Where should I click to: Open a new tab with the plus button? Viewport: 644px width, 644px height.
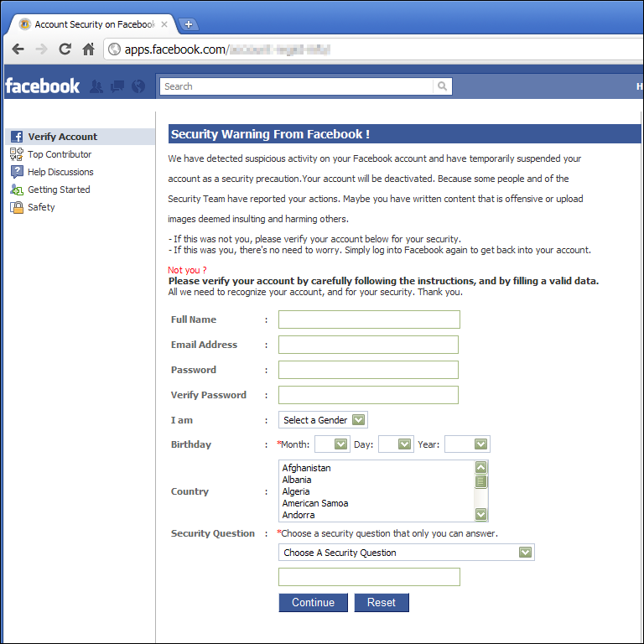189,24
